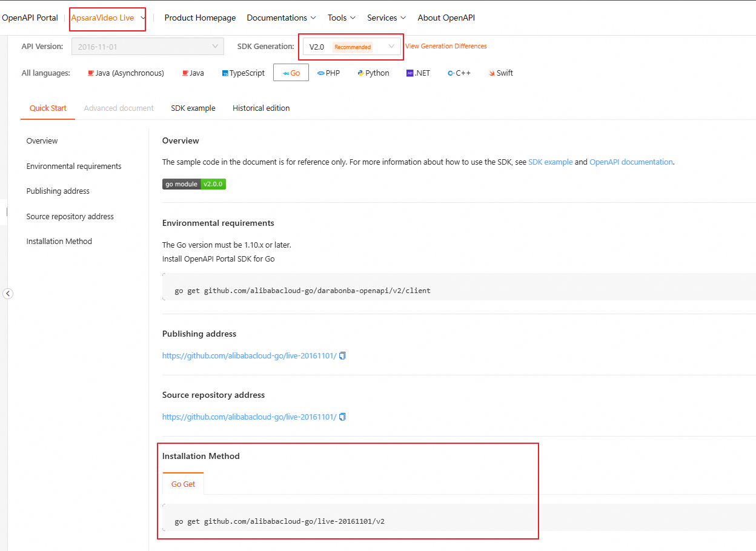Click the Installation Method heading

click(201, 456)
